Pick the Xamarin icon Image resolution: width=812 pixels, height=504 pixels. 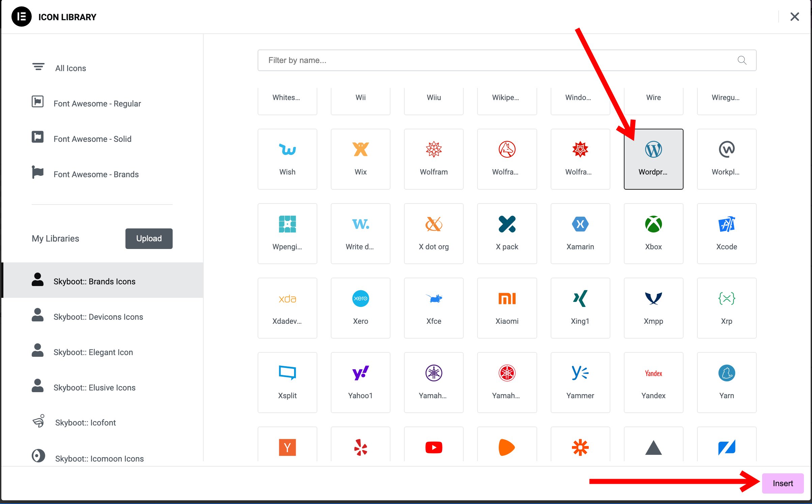tap(580, 233)
